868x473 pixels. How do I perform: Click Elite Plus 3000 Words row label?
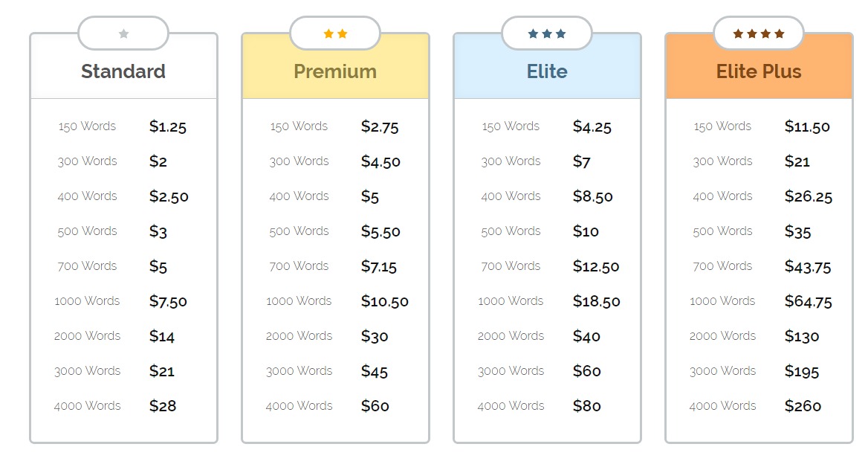pos(722,370)
